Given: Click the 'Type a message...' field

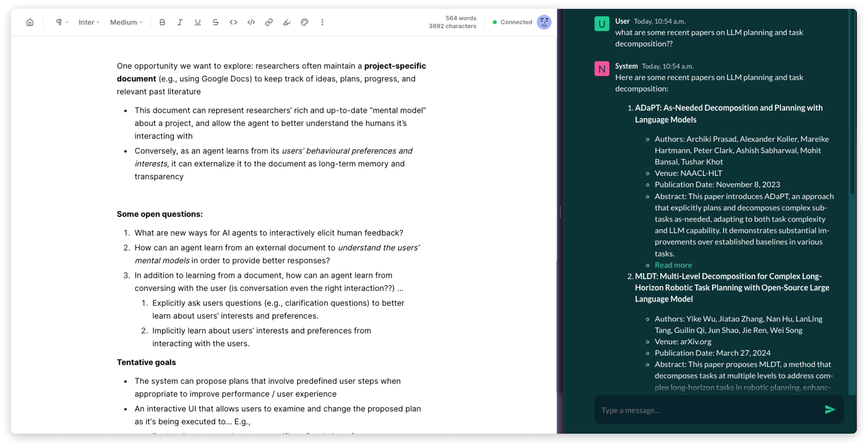Looking at the screenshot, I should coord(708,410).
